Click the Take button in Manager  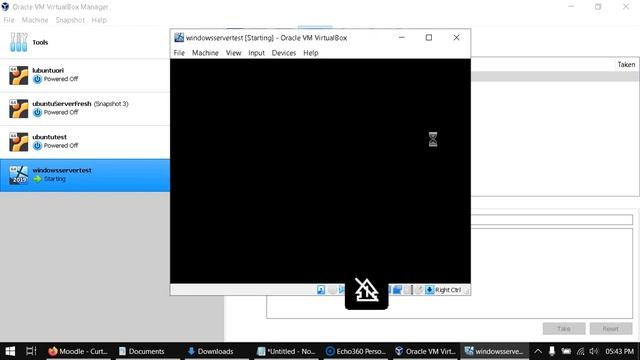coord(564,329)
